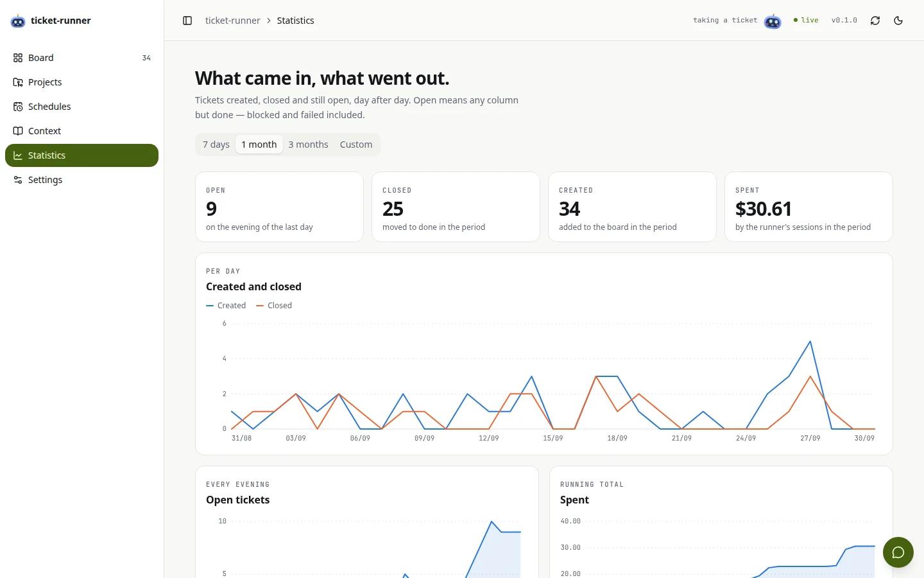The image size is (924, 578).
Task: Click the Open tickets chart title
Action: pos(237,500)
